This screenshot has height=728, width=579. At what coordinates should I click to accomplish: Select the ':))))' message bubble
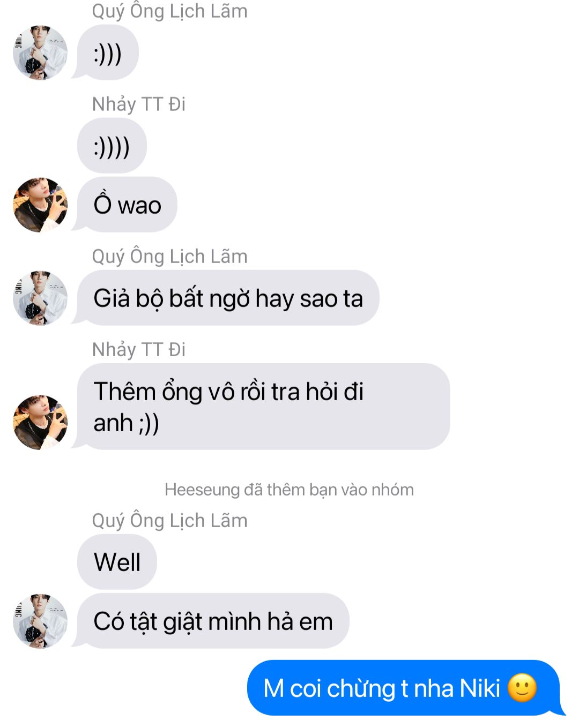pos(112,146)
